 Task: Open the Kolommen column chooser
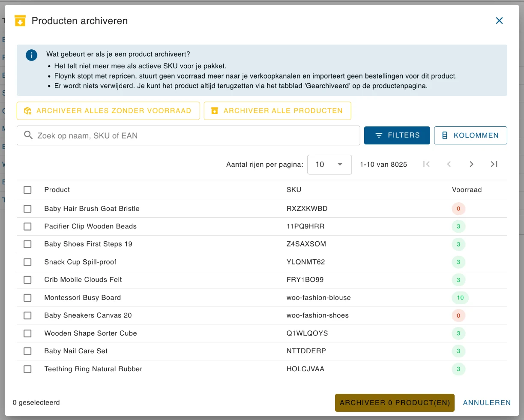[470, 135]
